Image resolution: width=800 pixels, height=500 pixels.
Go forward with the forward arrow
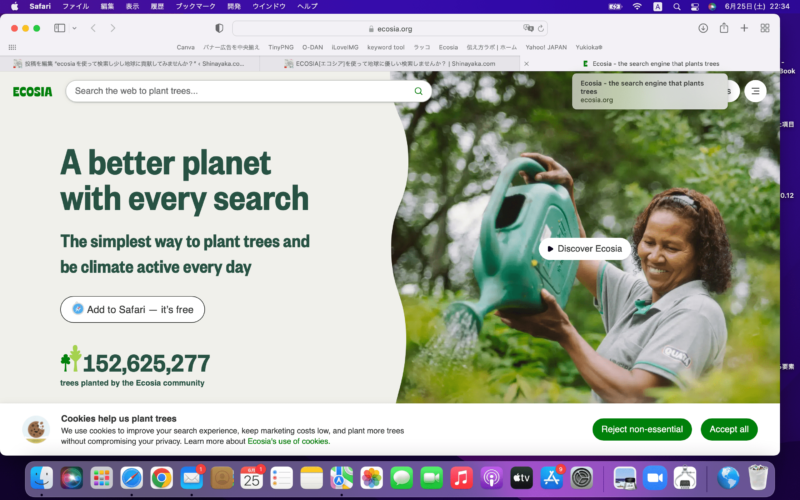[113, 28]
